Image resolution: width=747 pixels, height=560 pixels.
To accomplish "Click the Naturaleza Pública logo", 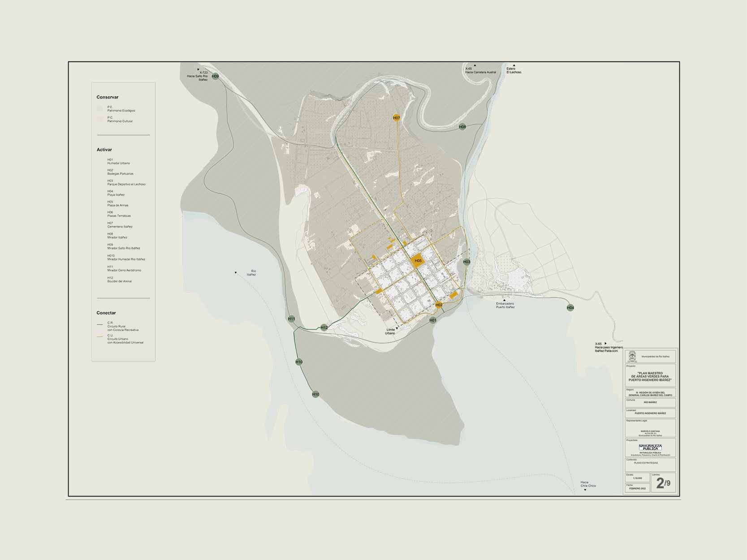I will click(x=650, y=447).
